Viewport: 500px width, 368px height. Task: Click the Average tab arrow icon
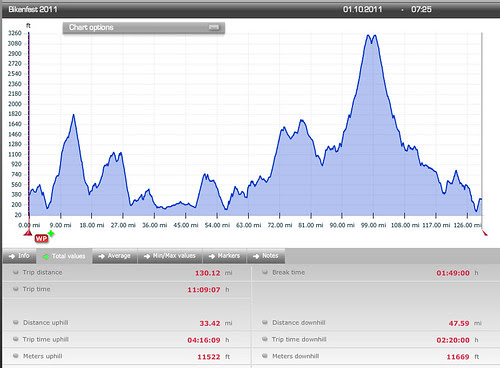click(x=102, y=256)
